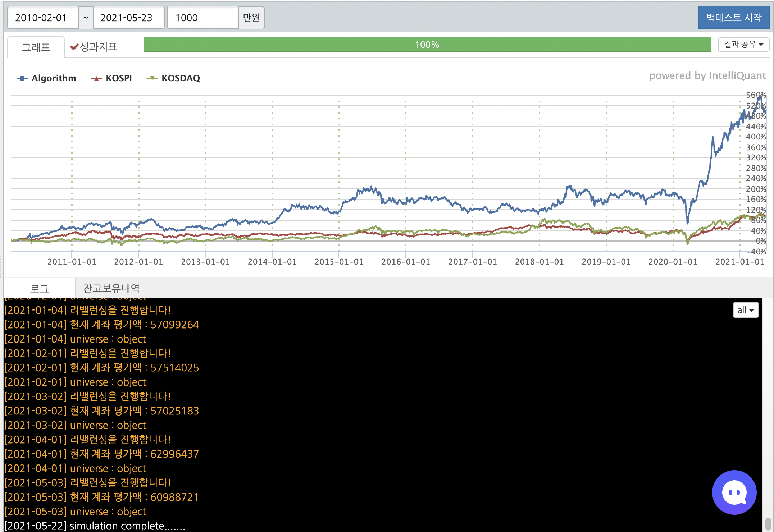Click the Algorithm blue legend marker
774x532 pixels.
tap(22, 78)
